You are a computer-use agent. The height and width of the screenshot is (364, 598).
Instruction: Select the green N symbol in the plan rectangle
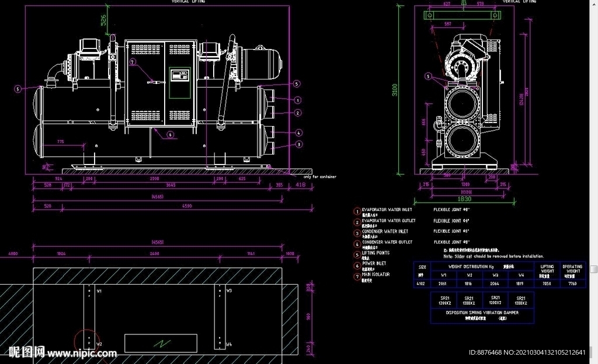[x=162, y=344]
